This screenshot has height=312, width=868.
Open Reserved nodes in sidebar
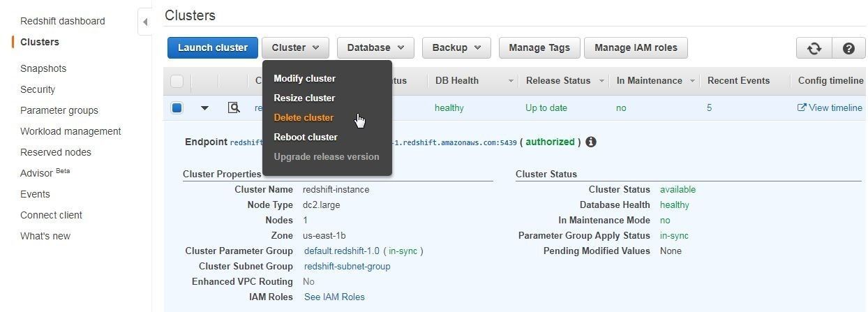(x=56, y=152)
